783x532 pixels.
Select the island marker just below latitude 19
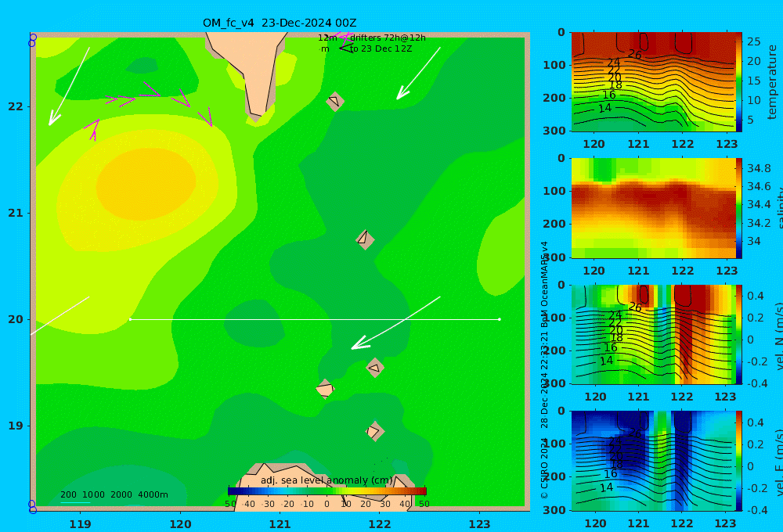click(374, 431)
